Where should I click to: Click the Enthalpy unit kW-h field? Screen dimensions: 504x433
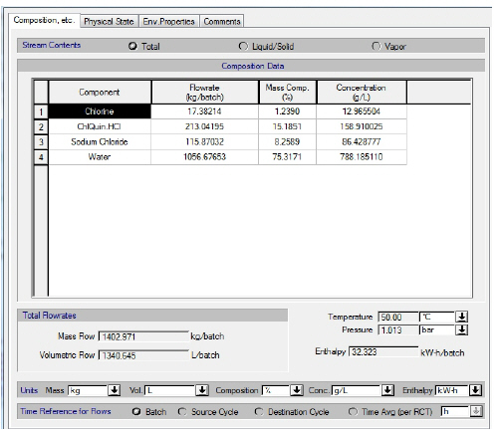click(451, 390)
